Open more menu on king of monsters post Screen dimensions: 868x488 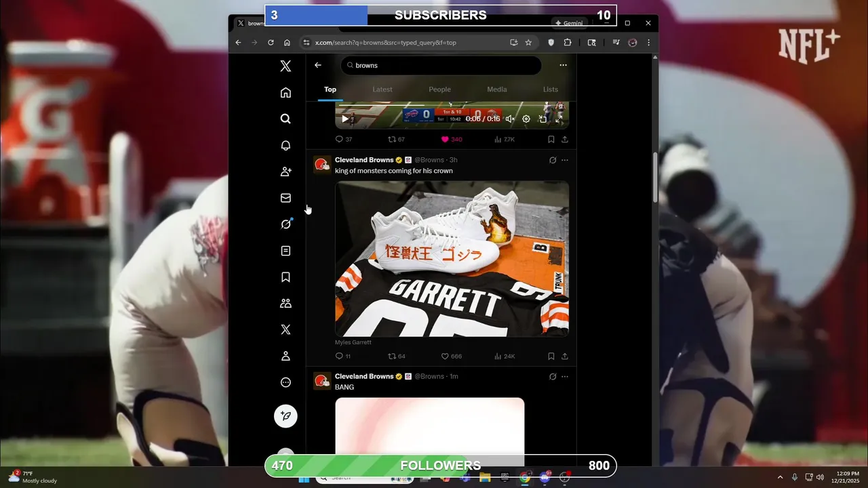pyautogui.click(x=565, y=160)
